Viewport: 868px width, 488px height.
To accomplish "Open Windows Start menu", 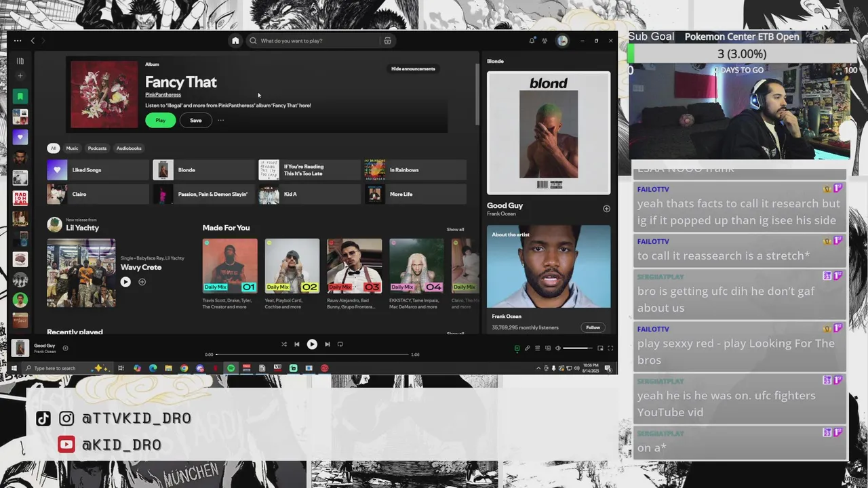I will point(14,368).
